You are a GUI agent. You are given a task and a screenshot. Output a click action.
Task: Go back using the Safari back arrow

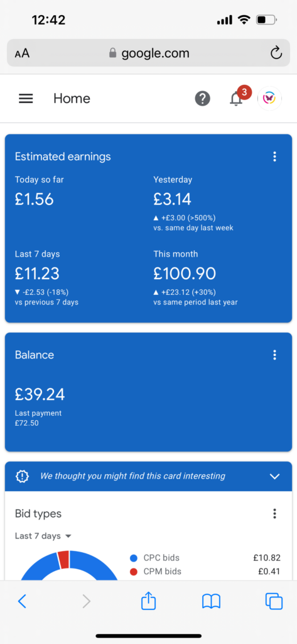pos(22,601)
